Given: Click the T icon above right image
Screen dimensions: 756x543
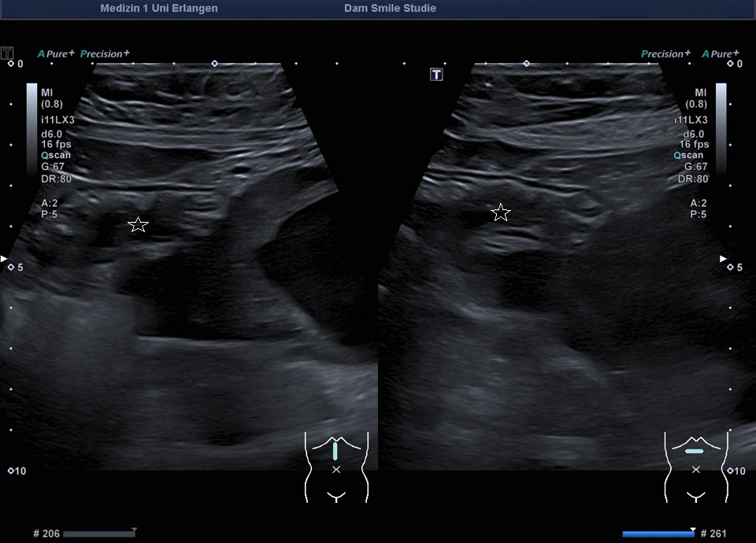Looking at the screenshot, I should pyautogui.click(x=436, y=74).
